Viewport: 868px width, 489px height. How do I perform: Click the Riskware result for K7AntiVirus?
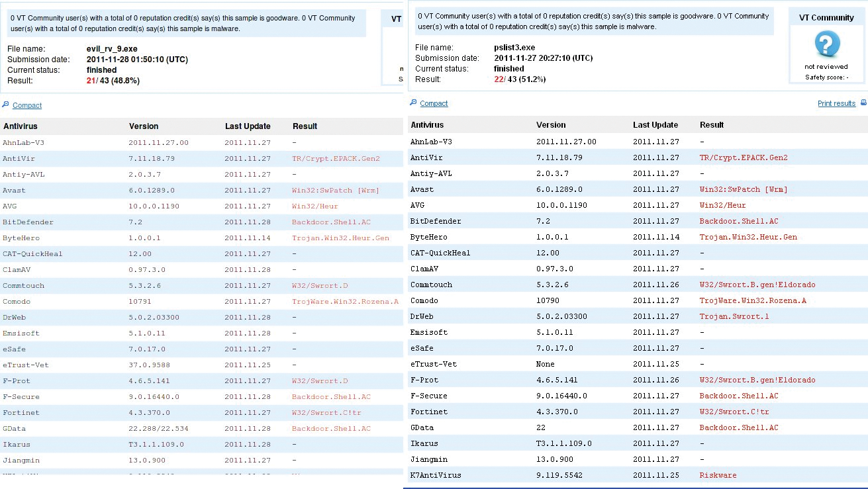tap(718, 475)
